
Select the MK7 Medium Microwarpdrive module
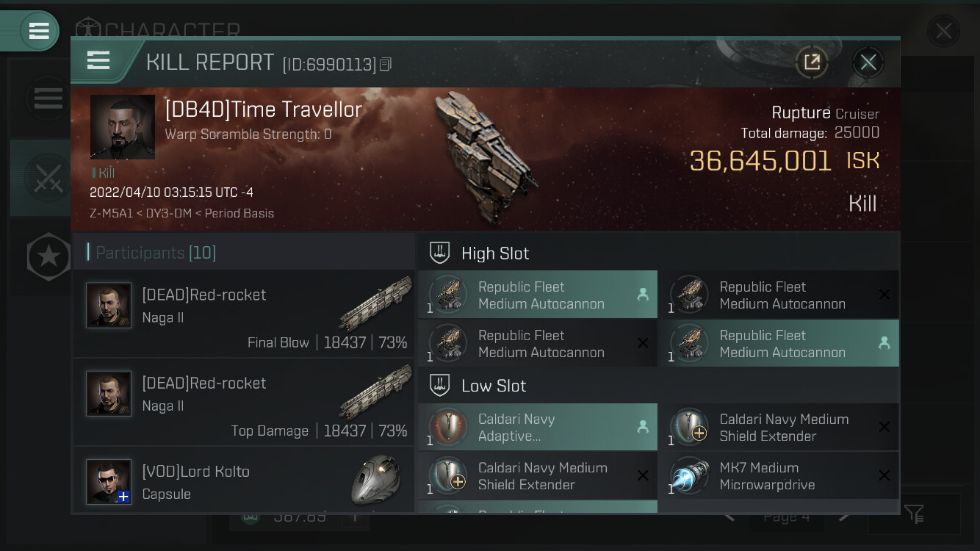tap(779, 476)
